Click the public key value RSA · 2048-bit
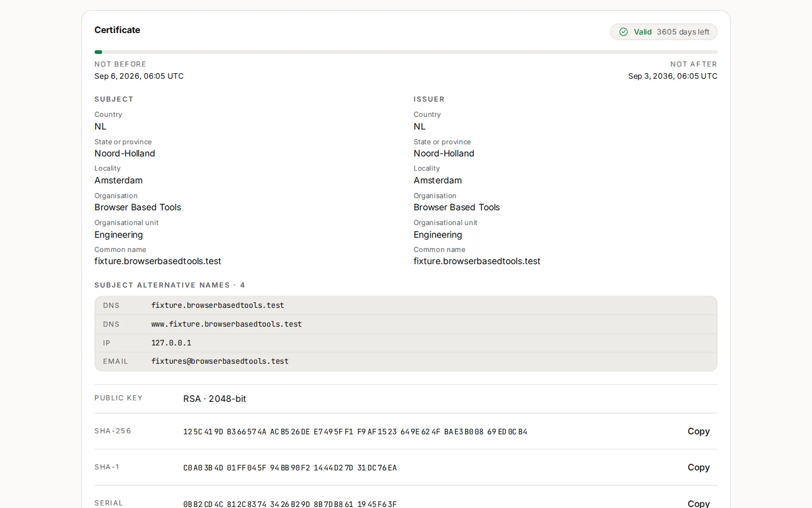This screenshot has width=812, height=508. [x=215, y=399]
